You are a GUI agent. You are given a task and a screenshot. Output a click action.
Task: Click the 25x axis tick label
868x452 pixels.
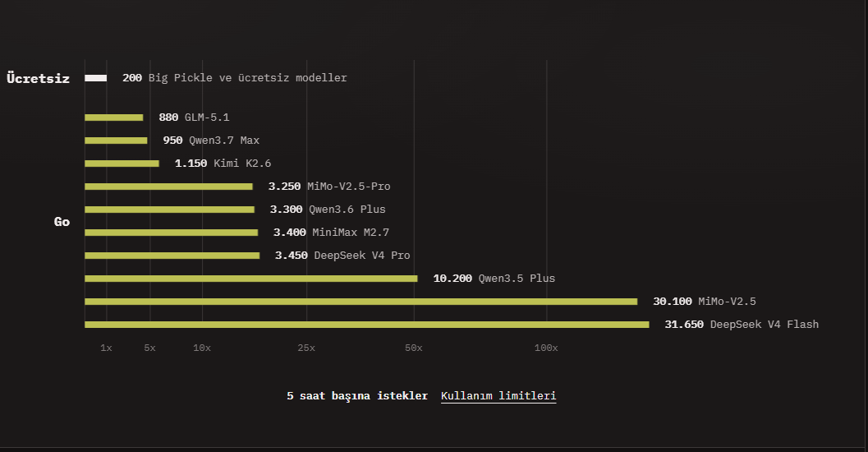pyautogui.click(x=306, y=348)
